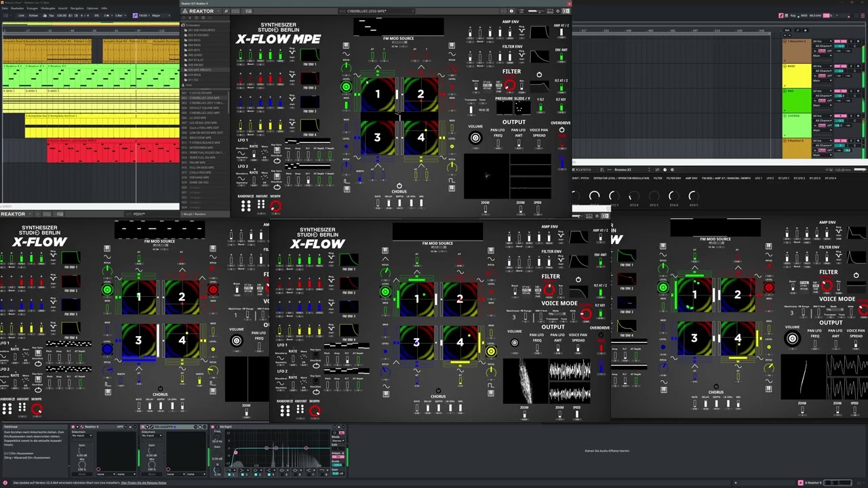Screen dimensions: 868x488
Task: Select preset 009 LOW ON WATER MPE EDIT
Action: click(203, 133)
